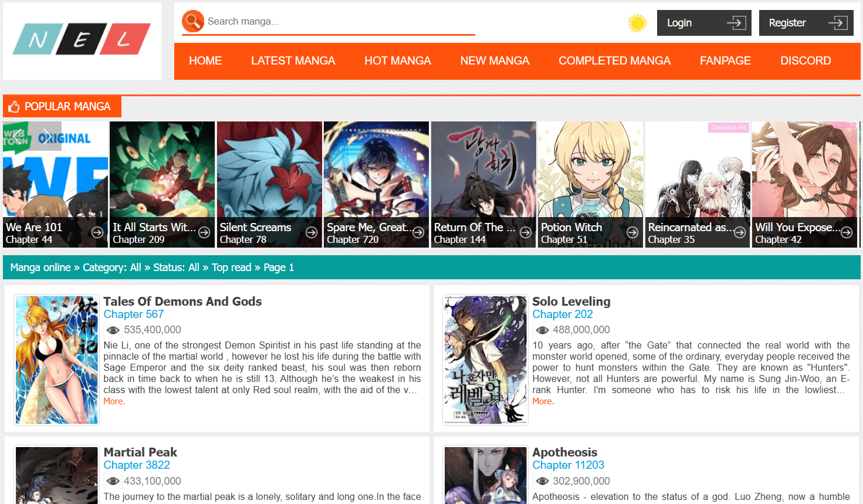Click the eye views icon for Martial Peak

(x=113, y=481)
